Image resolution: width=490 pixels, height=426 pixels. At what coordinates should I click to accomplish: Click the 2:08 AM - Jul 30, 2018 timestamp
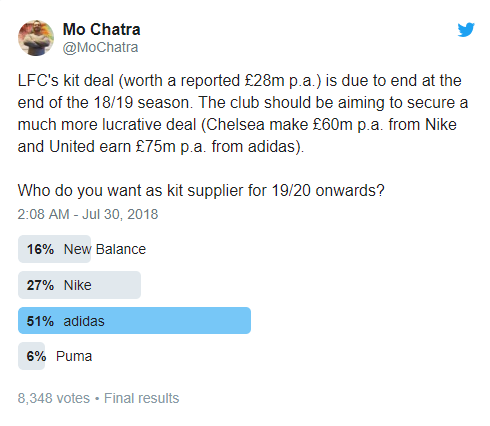[x=88, y=214]
